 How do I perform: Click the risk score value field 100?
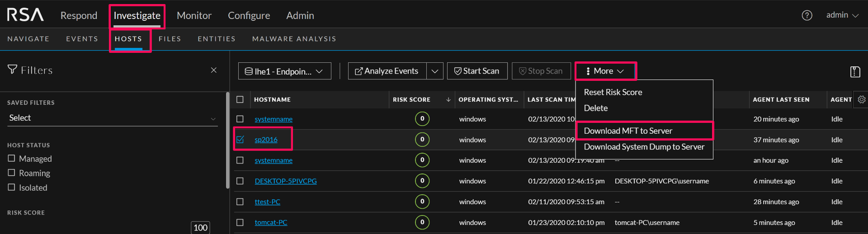(x=200, y=228)
